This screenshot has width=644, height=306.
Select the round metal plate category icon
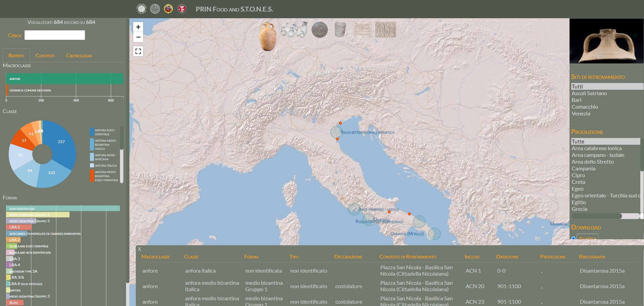tap(319, 30)
